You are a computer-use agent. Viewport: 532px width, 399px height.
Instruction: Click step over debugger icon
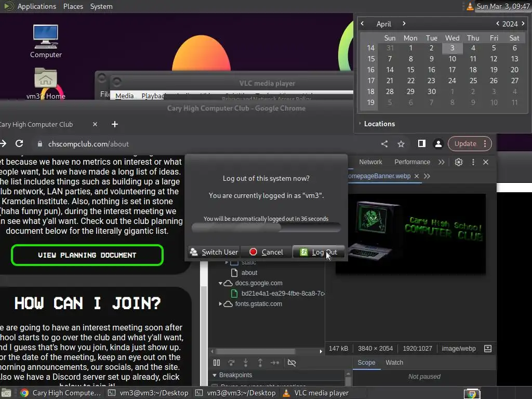tap(231, 363)
